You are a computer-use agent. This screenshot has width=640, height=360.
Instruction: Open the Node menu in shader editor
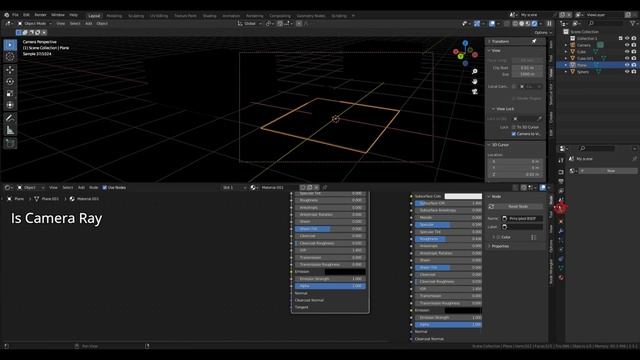pos(93,188)
